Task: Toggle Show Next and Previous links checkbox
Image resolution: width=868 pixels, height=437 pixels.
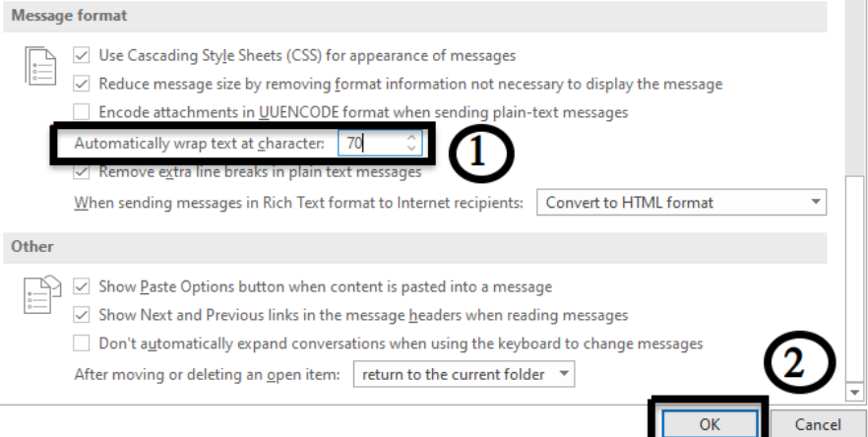Action: [x=82, y=315]
